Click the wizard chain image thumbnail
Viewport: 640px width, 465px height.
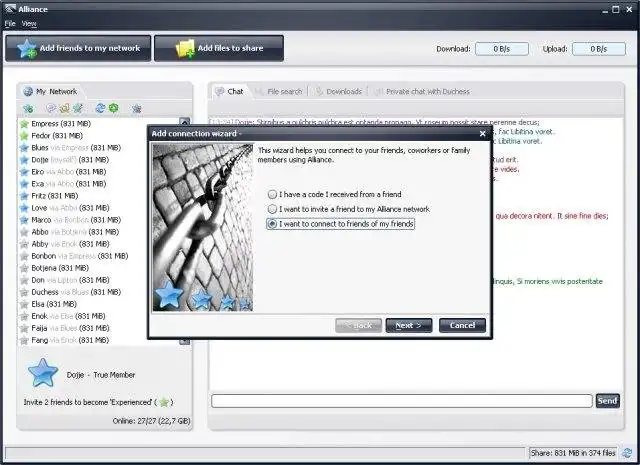point(203,227)
